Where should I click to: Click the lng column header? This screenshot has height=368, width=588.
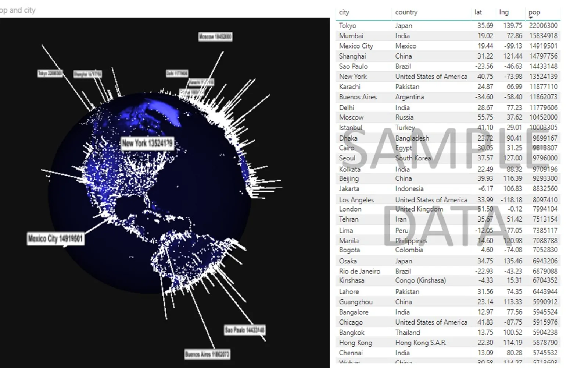[504, 12]
